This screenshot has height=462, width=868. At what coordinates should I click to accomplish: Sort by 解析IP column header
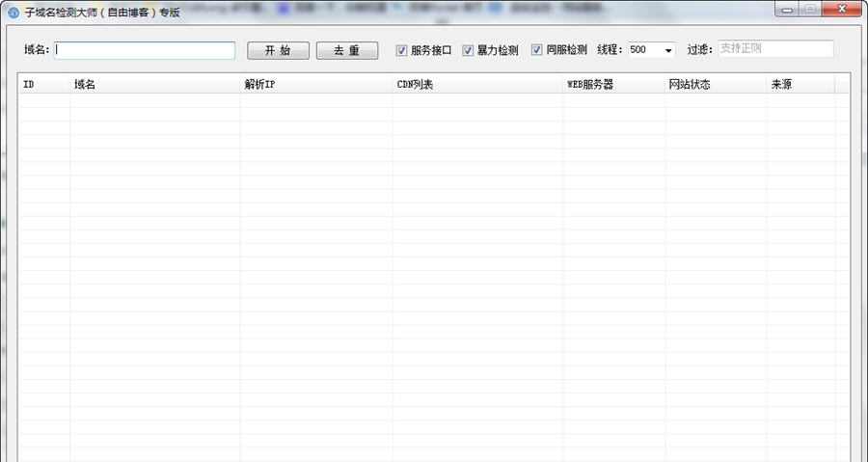[316, 85]
